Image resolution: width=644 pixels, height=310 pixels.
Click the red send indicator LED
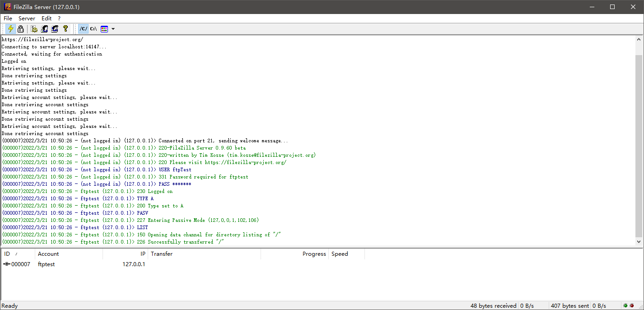point(632,306)
